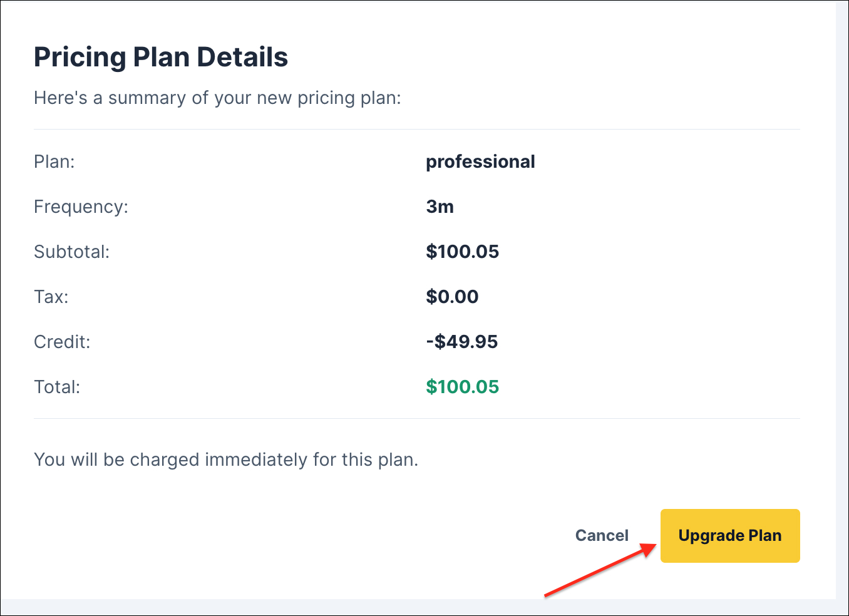Cancel the pricing plan upgrade
This screenshot has height=616, width=849.
click(x=602, y=536)
